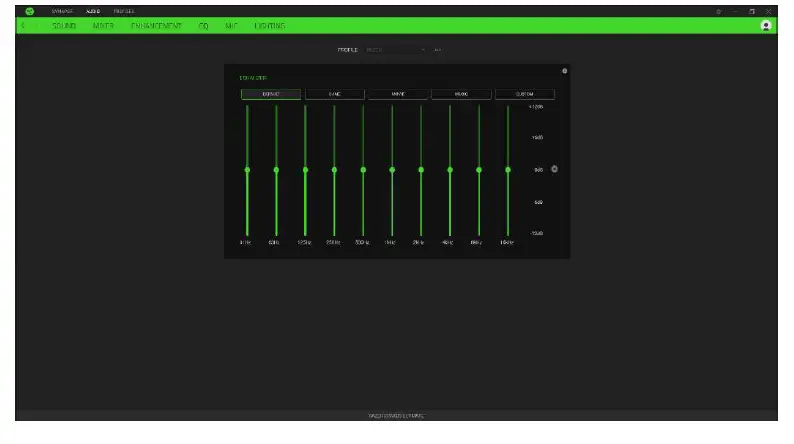Click the +12dB scale label
This screenshot has width=794, height=444.
click(x=536, y=107)
